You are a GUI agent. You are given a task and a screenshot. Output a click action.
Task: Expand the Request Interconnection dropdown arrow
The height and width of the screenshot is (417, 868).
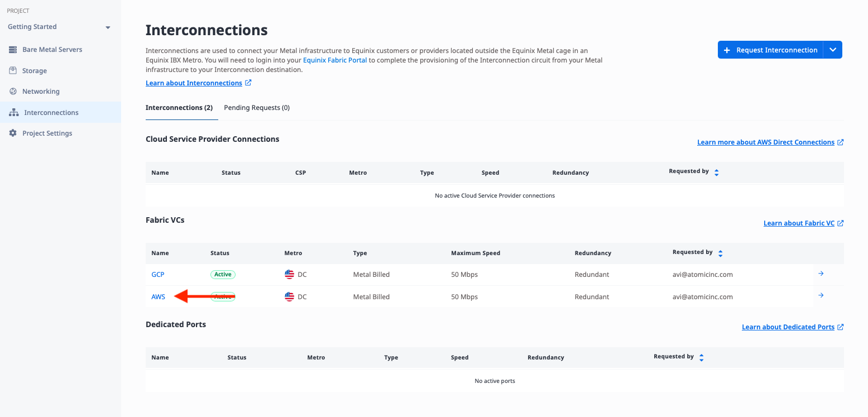pyautogui.click(x=833, y=50)
